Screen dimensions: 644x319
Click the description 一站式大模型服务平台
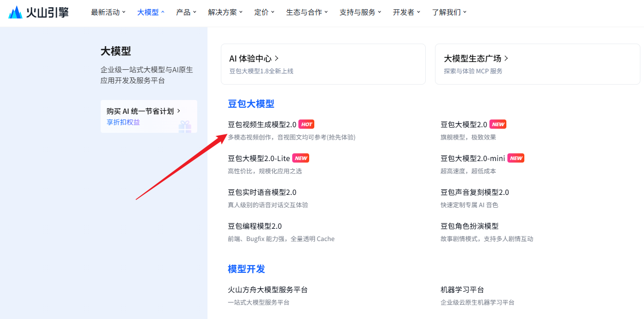tap(259, 303)
